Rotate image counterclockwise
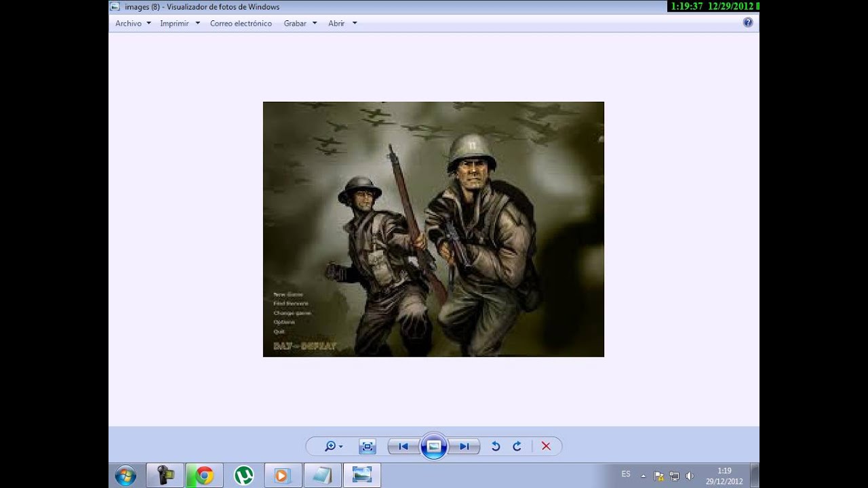This screenshot has width=868, height=488. [496, 446]
